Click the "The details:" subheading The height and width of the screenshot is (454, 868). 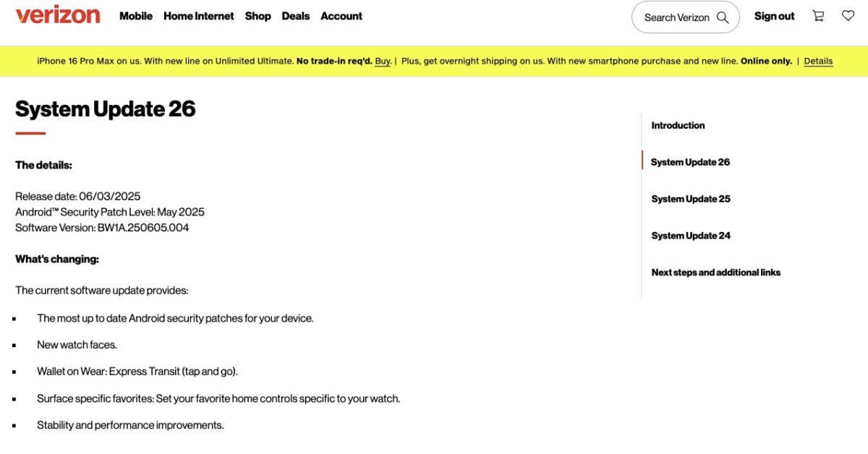coord(43,165)
